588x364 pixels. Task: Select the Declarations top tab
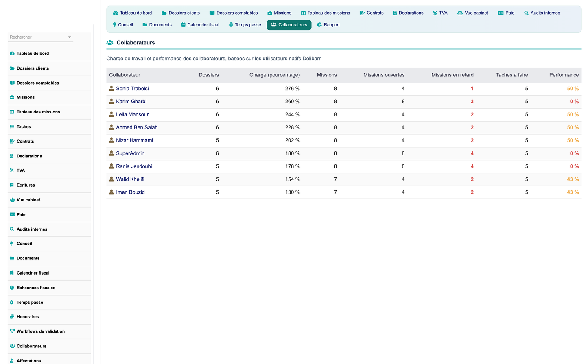pyautogui.click(x=408, y=13)
